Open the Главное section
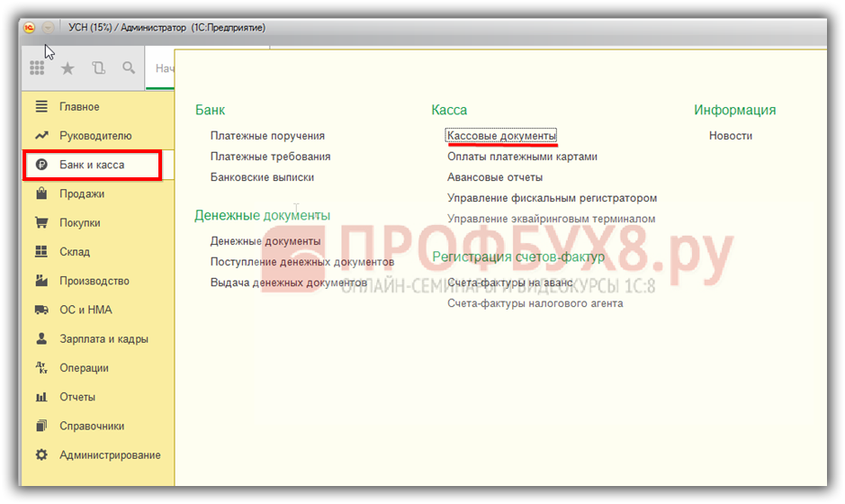The width and height of the screenshot is (845, 504). [79, 107]
